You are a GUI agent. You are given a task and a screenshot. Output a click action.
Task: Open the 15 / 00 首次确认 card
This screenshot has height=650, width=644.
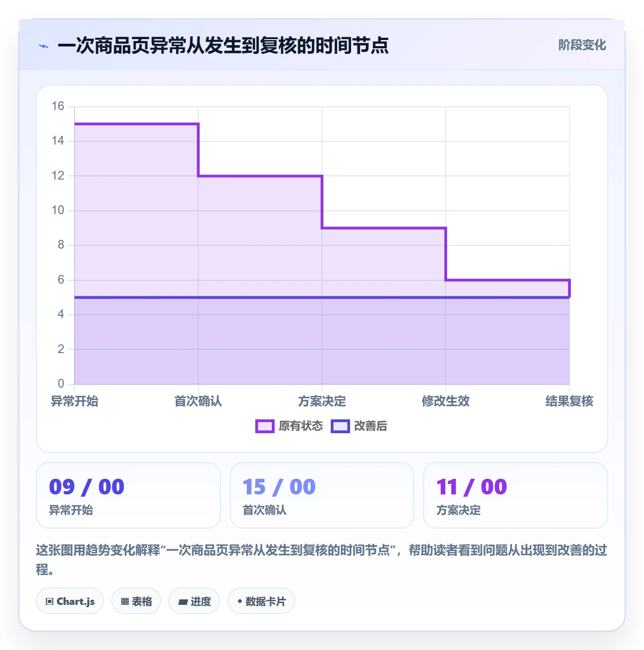click(322, 495)
